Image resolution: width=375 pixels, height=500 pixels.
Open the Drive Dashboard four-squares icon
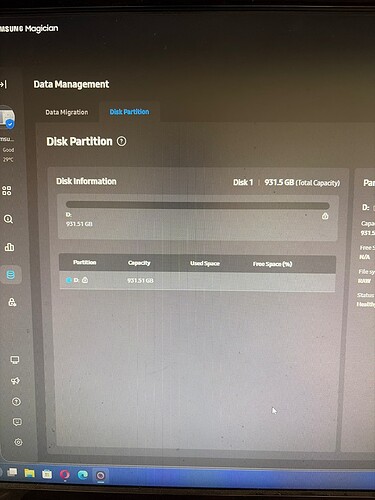pos(7,191)
